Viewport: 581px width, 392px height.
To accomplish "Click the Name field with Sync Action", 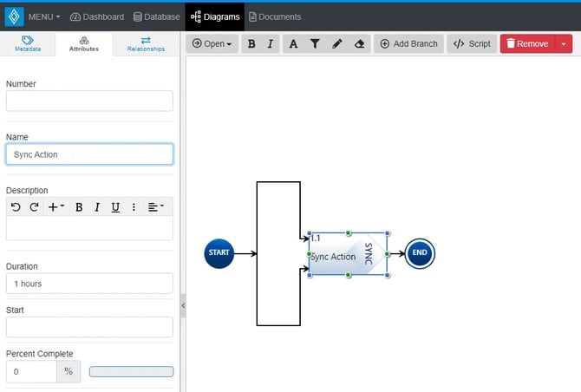I will tap(89, 154).
